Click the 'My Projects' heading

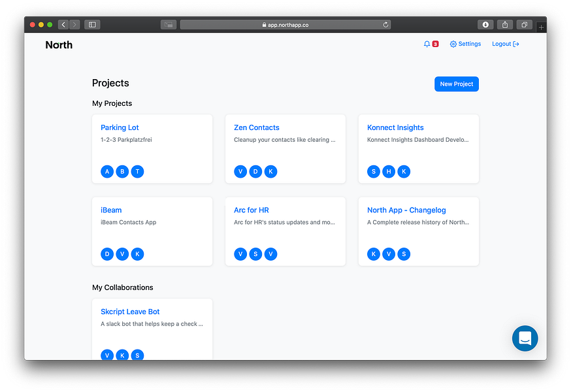pyautogui.click(x=112, y=103)
